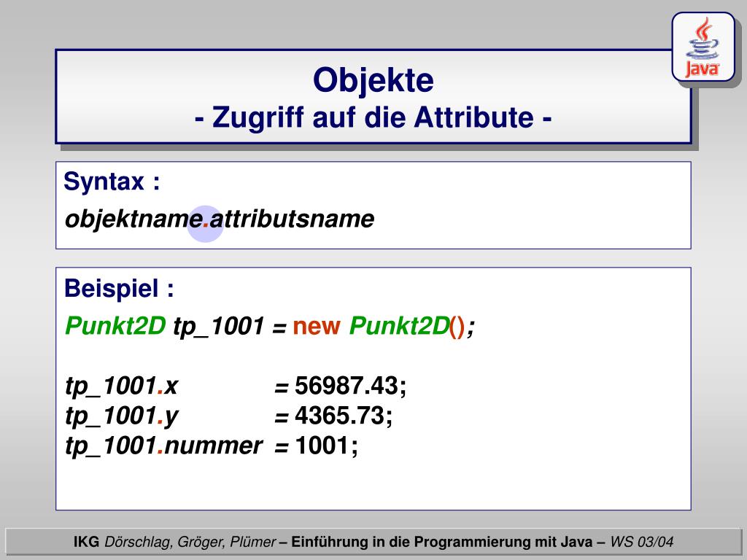This screenshot has width=747, height=560.
Task: Click the line 'Punkt2D tp_1001 = new Punkt2D();'
Action: click(270, 327)
